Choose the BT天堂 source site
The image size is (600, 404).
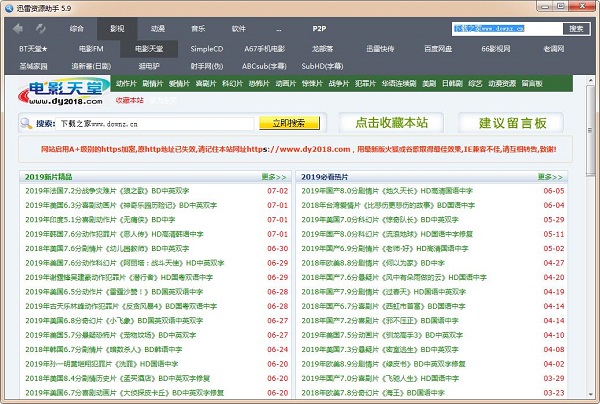coord(34,48)
